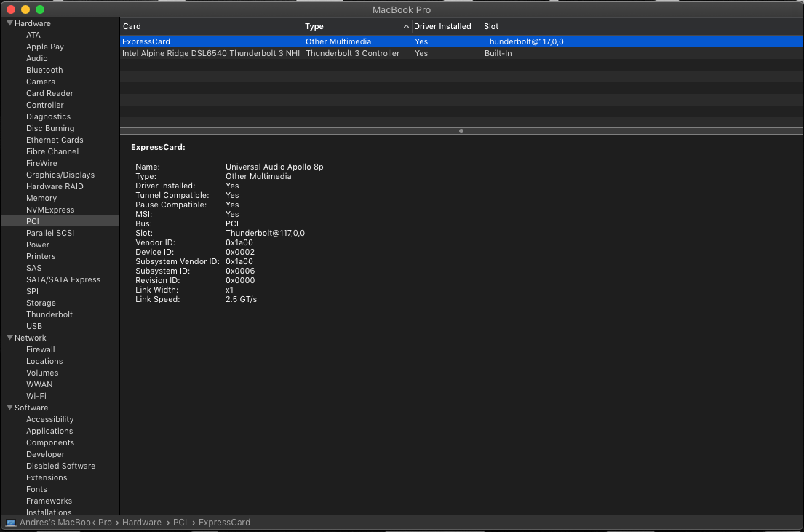Open SATA/SATA Express entry
Image resolution: width=804 pixels, height=532 pixels.
pos(63,279)
